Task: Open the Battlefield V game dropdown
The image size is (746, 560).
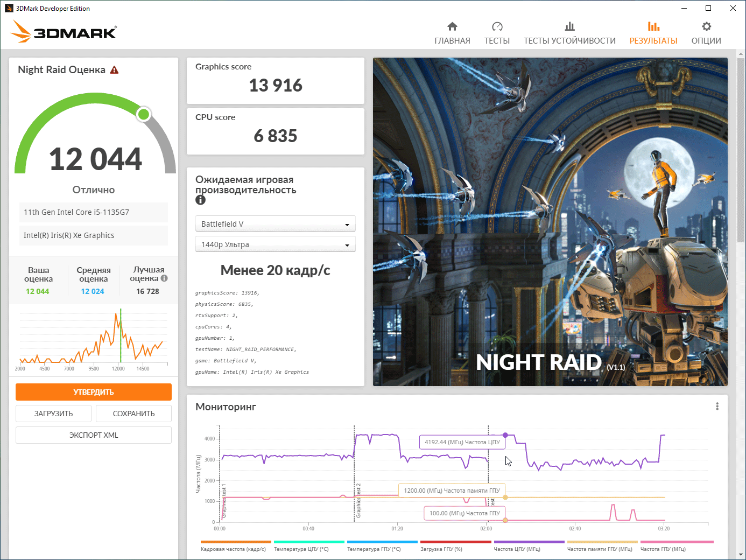Action: 275,224
